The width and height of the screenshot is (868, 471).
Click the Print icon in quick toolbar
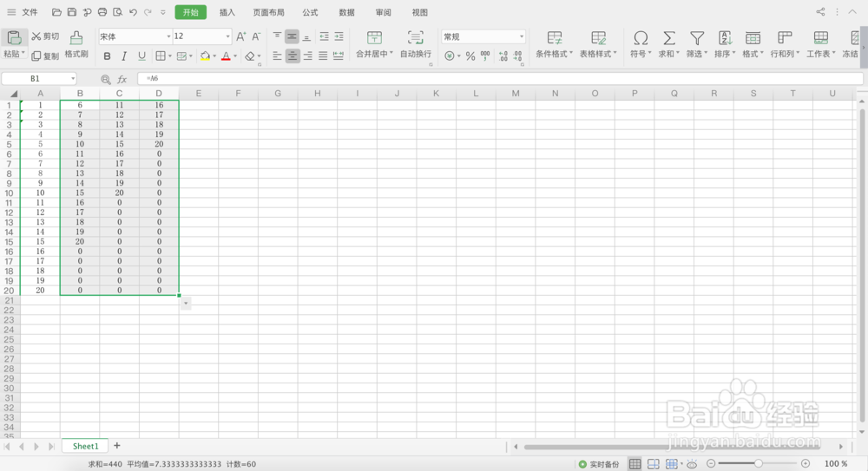(102, 12)
